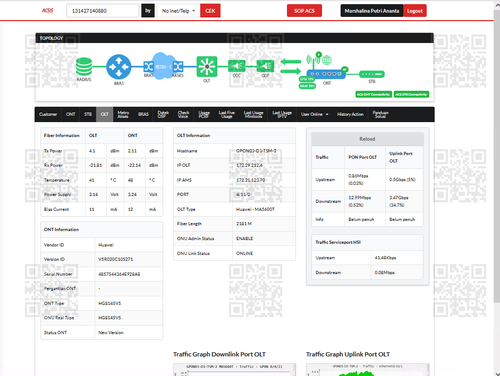The width and height of the screenshot is (500, 376).
Task: Click the ONU Admin Status 'ENABLE' value
Action: [x=244, y=239]
